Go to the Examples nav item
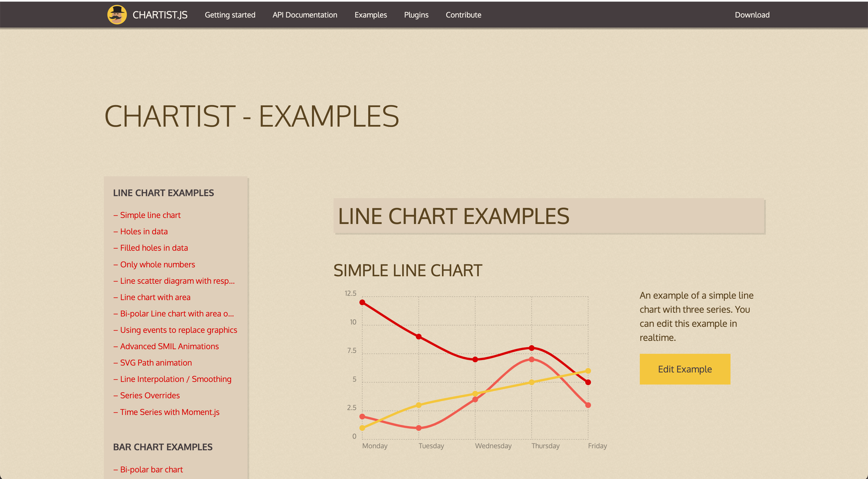868x479 pixels. [371, 15]
